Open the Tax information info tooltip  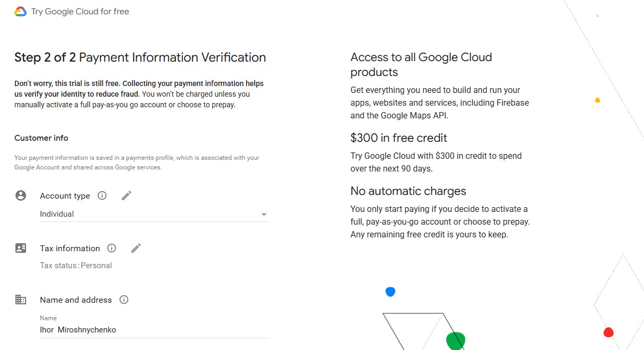coord(111,247)
